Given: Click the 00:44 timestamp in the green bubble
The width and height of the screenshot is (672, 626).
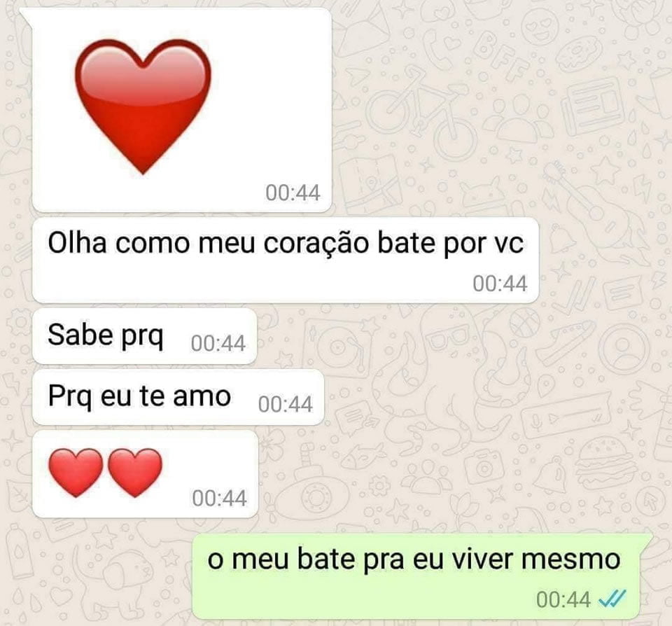Looking at the screenshot, I should click(563, 599).
